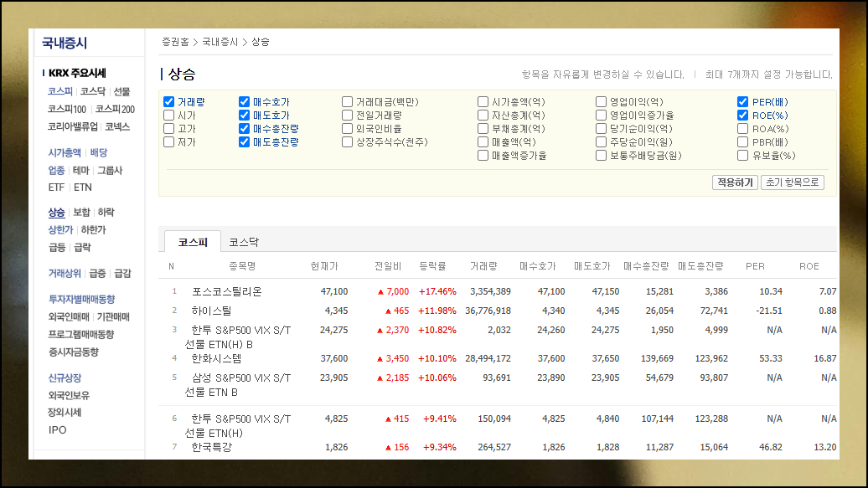Check the 자산총계(억) option

483,115
